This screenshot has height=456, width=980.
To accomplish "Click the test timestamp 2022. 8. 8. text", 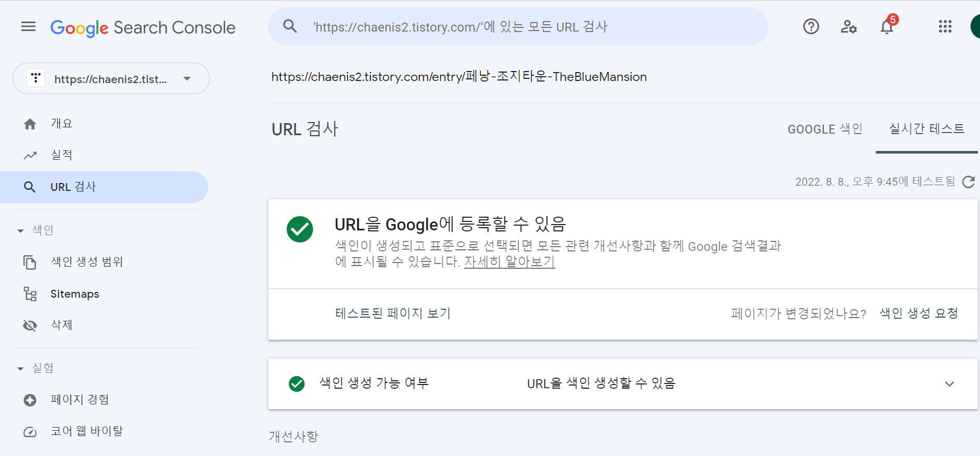I will 875,182.
